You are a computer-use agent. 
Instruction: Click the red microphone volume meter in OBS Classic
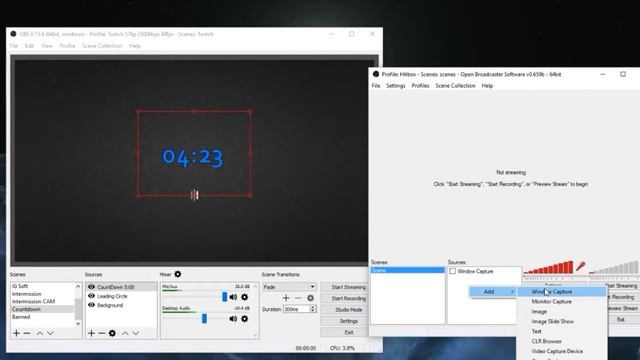pos(549,268)
